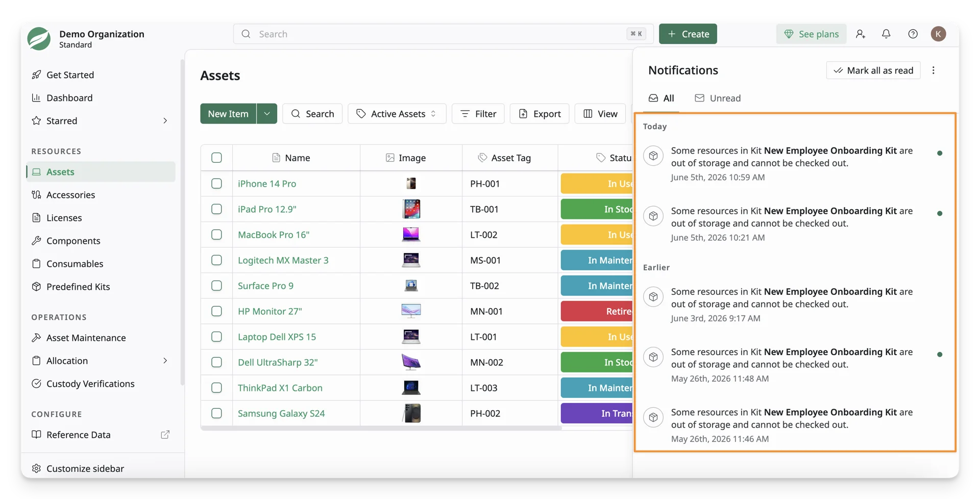Click the Demo Organization leaf logo
Screen dimensions: 980x499
pyautogui.click(x=39, y=39)
